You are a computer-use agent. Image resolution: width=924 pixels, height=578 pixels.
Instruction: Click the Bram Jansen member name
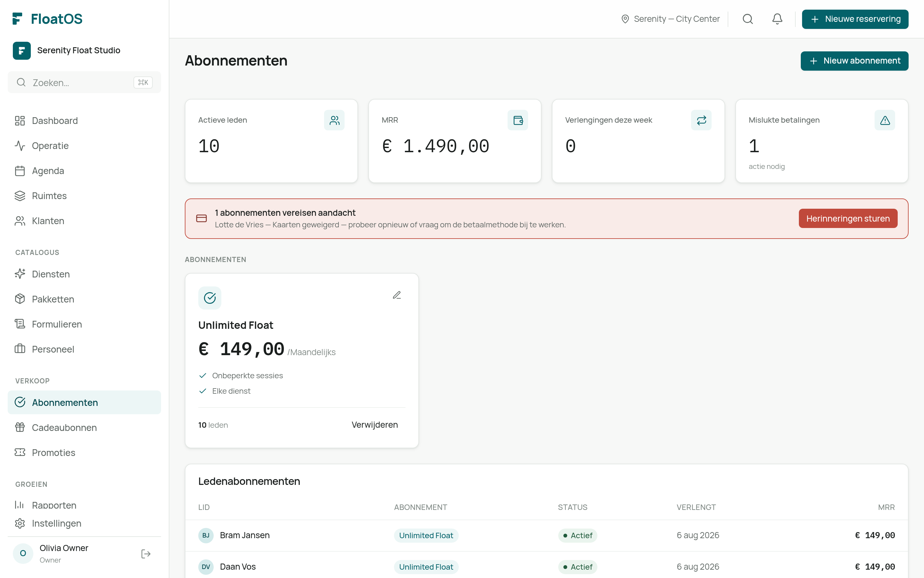click(x=245, y=535)
